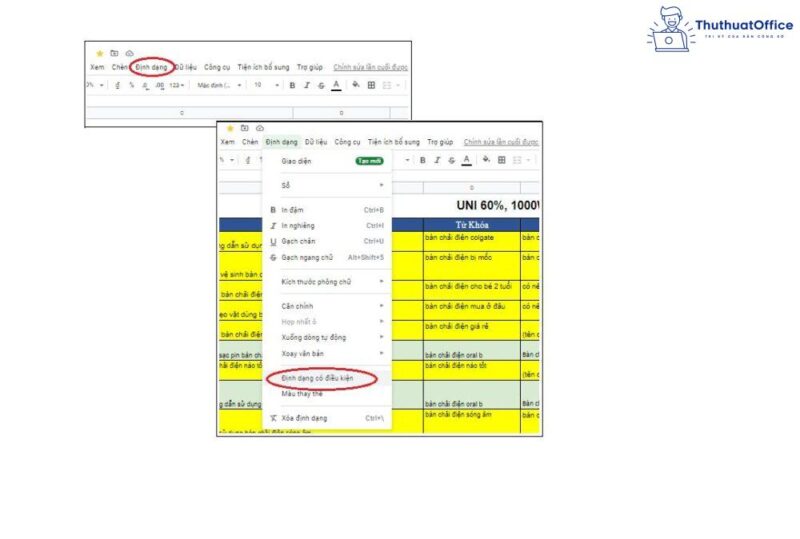This screenshot has width=800, height=539.
Task: Open the font size 10 dropdown in the upper toolbar
Action: click(266, 85)
